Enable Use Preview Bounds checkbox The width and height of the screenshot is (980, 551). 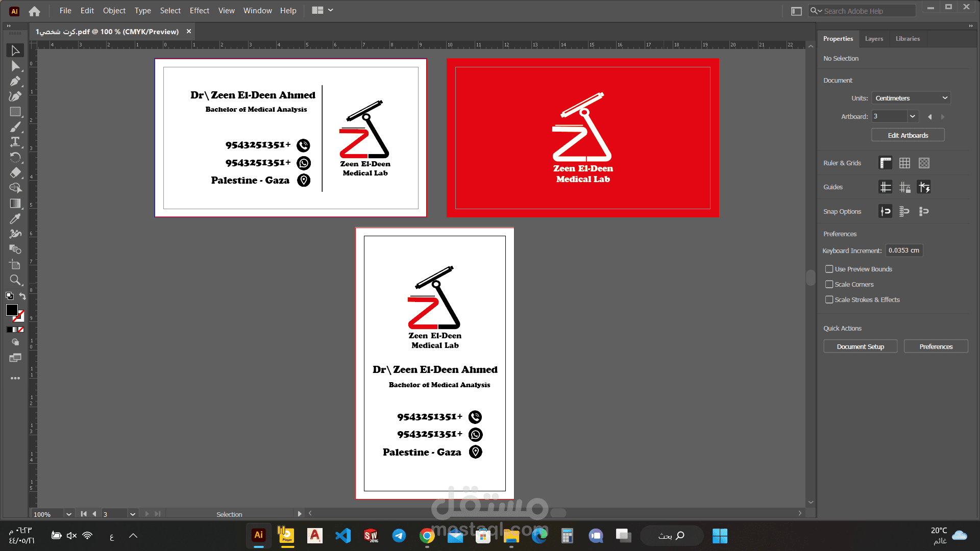[829, 269]
